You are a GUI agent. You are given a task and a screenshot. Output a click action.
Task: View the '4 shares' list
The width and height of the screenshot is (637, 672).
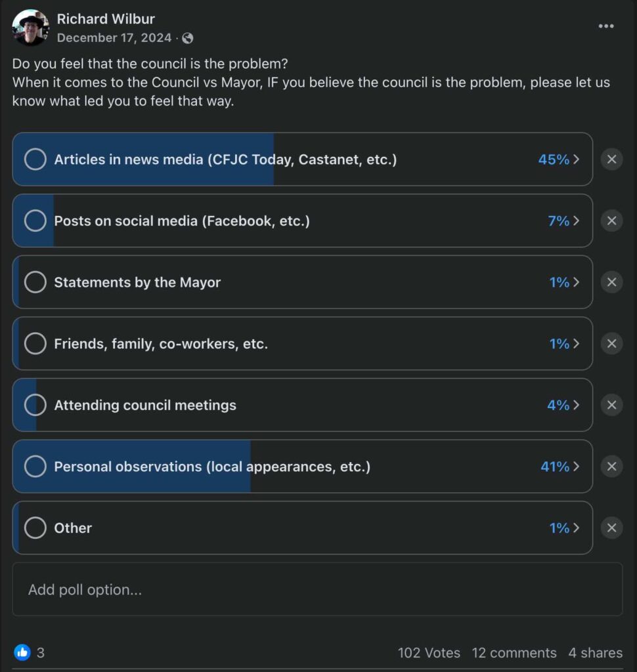[x=595, y=653]
